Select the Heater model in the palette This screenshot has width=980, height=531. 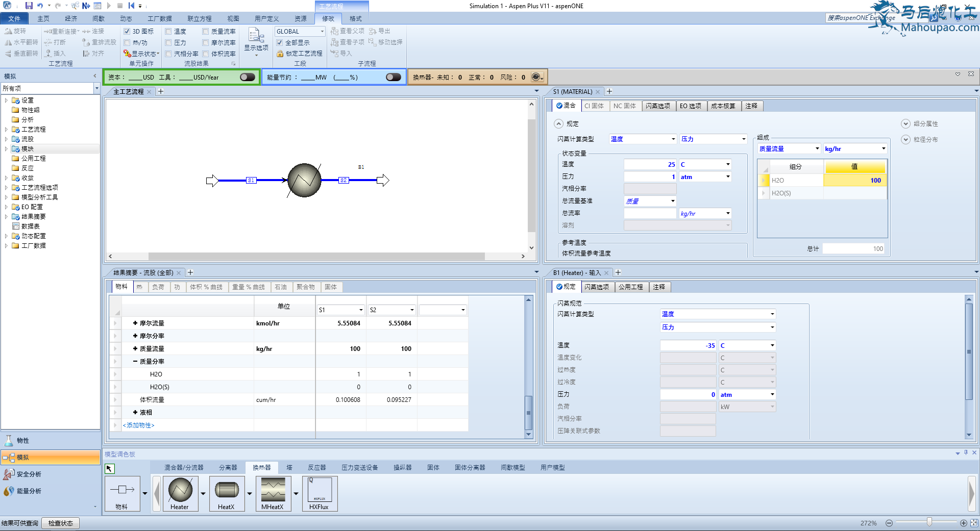[180, 493]
